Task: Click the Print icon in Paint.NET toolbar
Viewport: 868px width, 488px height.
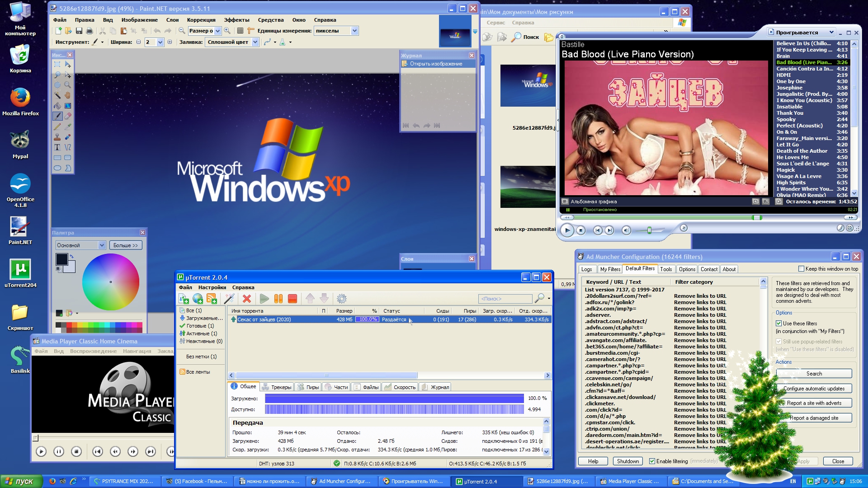Action: click(x=90, y=31)
